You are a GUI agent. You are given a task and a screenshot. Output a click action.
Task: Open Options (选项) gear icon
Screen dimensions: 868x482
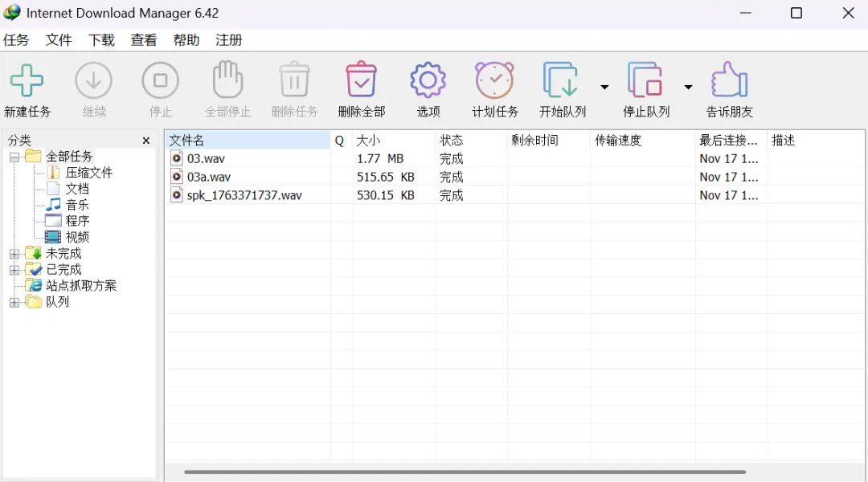[428, 80]
